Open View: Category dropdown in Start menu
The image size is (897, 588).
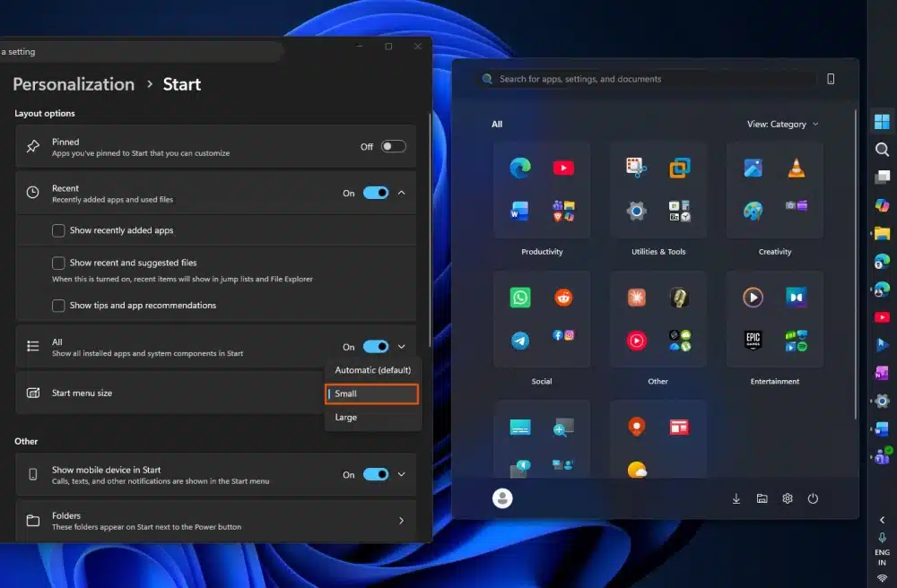782,124
